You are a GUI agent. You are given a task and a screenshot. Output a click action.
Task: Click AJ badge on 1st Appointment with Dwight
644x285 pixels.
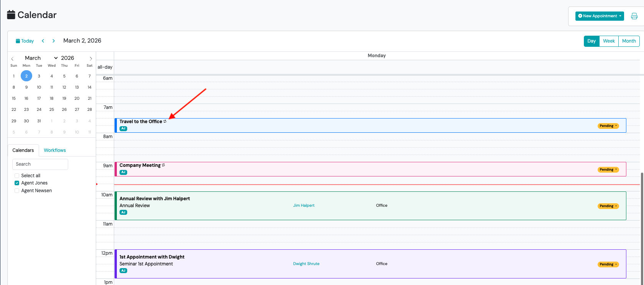(123, 270)
